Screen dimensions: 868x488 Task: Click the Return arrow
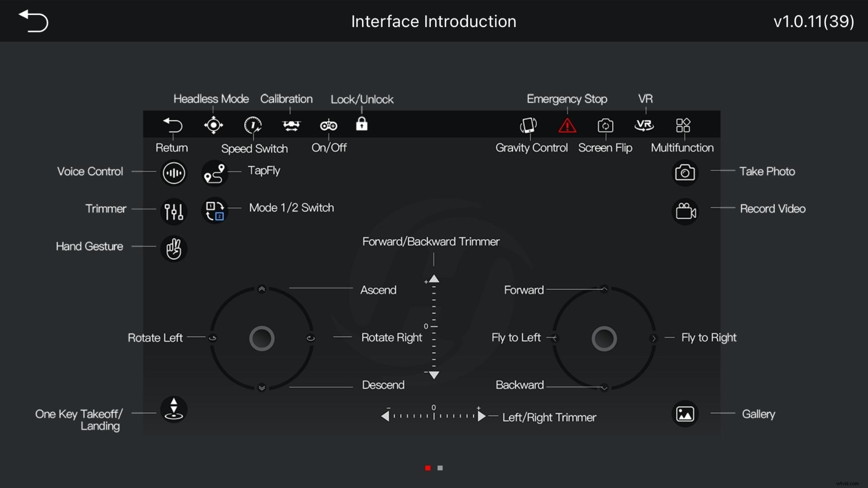click(174, 125)
